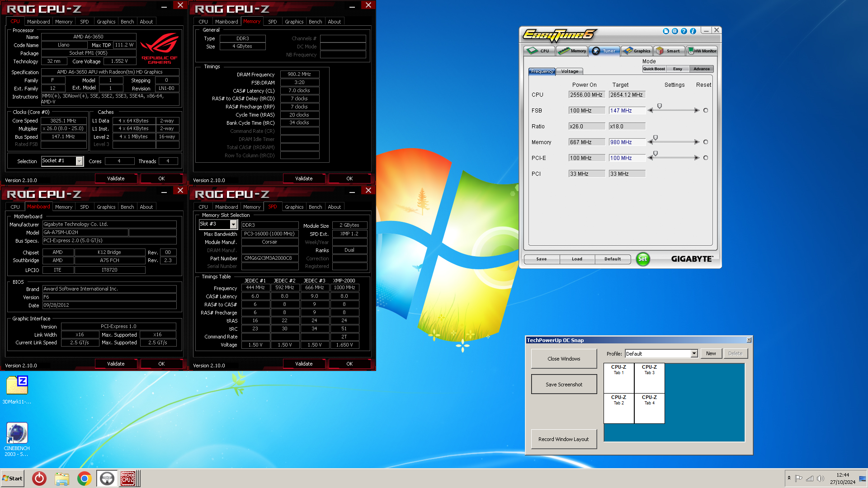The height and width of the screenshot is (488, 868).
Task: Select the Memory reset radio button
Action: pyautogui.click(x=706, y=142)
